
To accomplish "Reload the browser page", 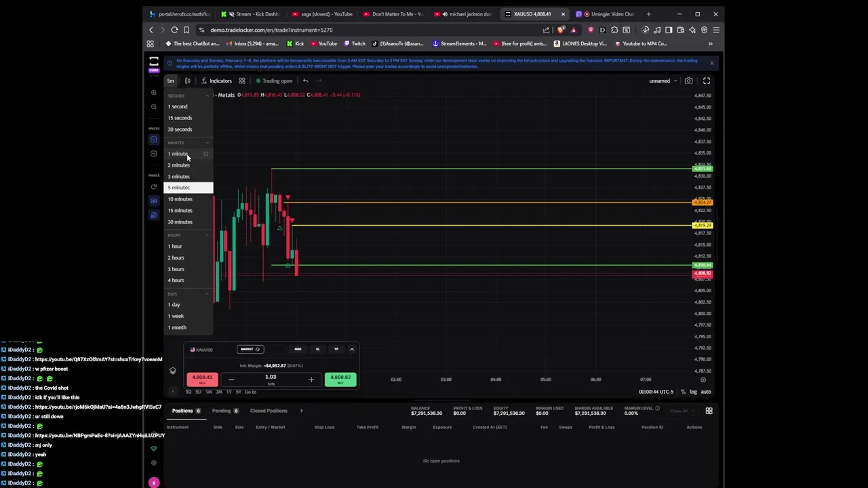I will [x=174, y=30].
